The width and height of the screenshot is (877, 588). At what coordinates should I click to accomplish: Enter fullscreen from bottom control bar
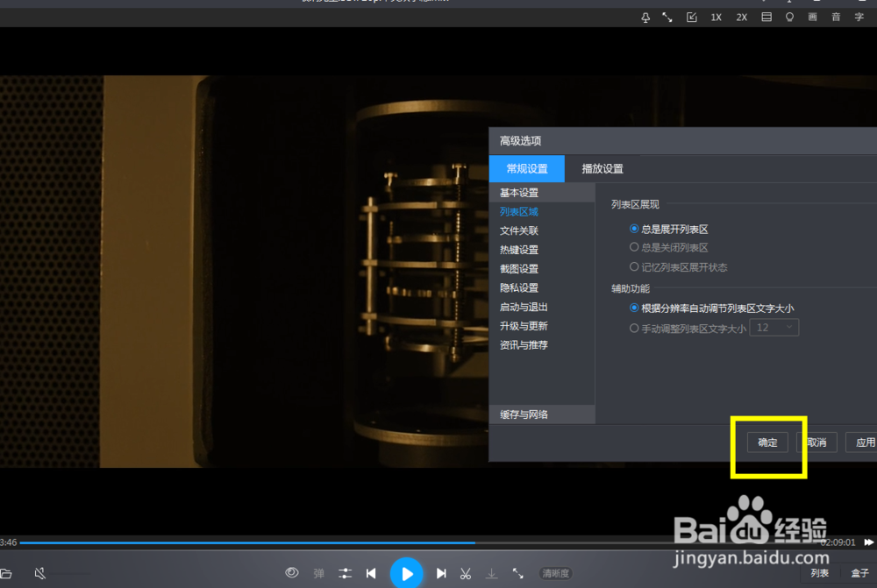coord(518,573)
